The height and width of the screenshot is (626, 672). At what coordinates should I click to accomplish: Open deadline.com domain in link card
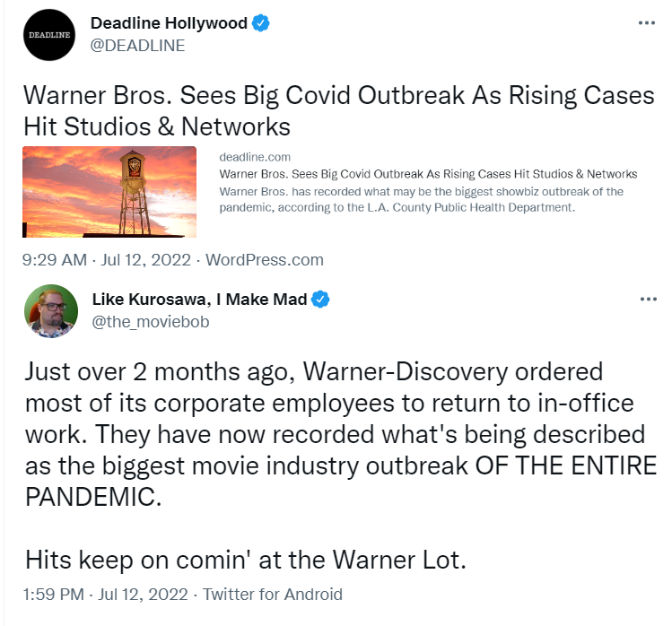tap(255, 157)
